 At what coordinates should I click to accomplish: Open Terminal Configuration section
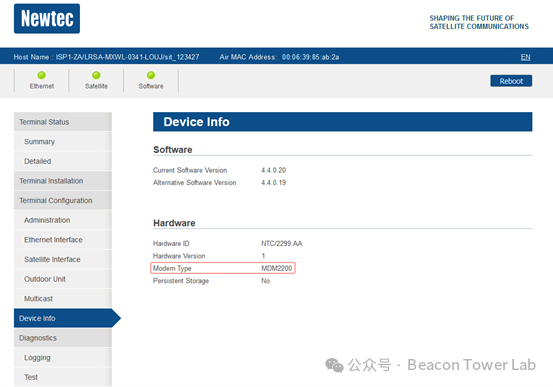click(63, 200)
